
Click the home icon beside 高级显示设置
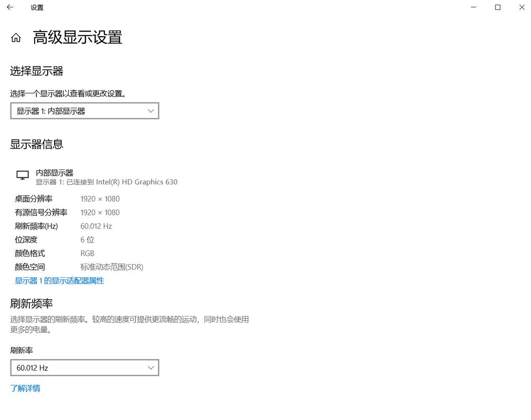[x=15, y=37]
